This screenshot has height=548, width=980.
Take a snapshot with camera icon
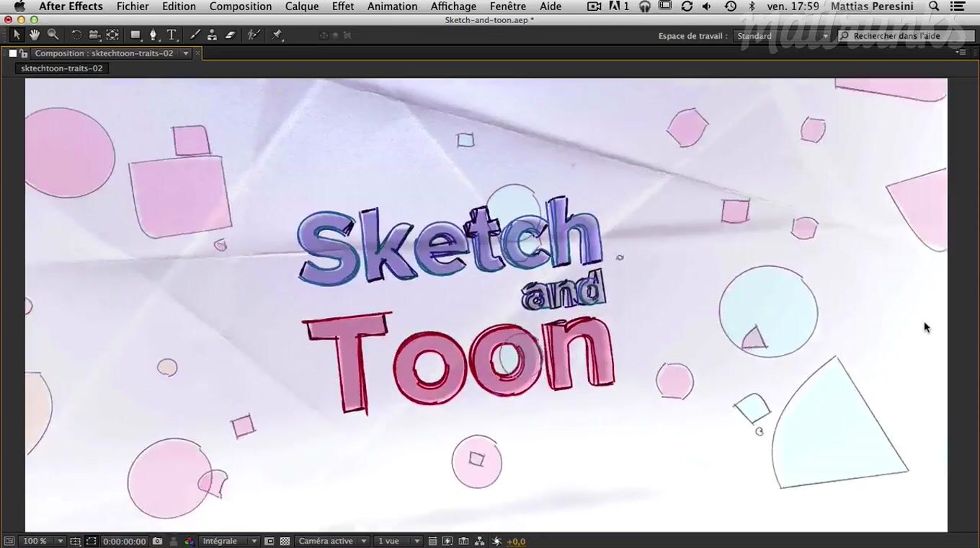(157, 541)
